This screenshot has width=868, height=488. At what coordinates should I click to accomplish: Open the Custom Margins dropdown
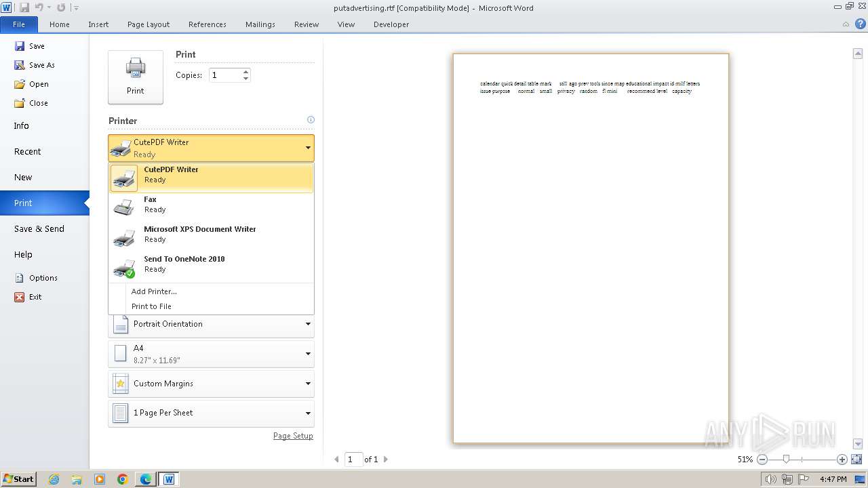(211, 384)
